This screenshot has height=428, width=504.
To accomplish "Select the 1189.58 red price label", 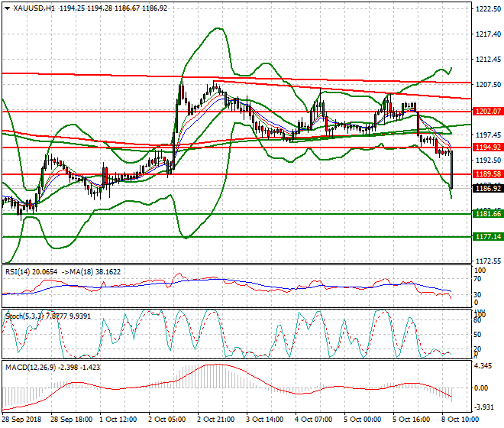I will 488,174.
